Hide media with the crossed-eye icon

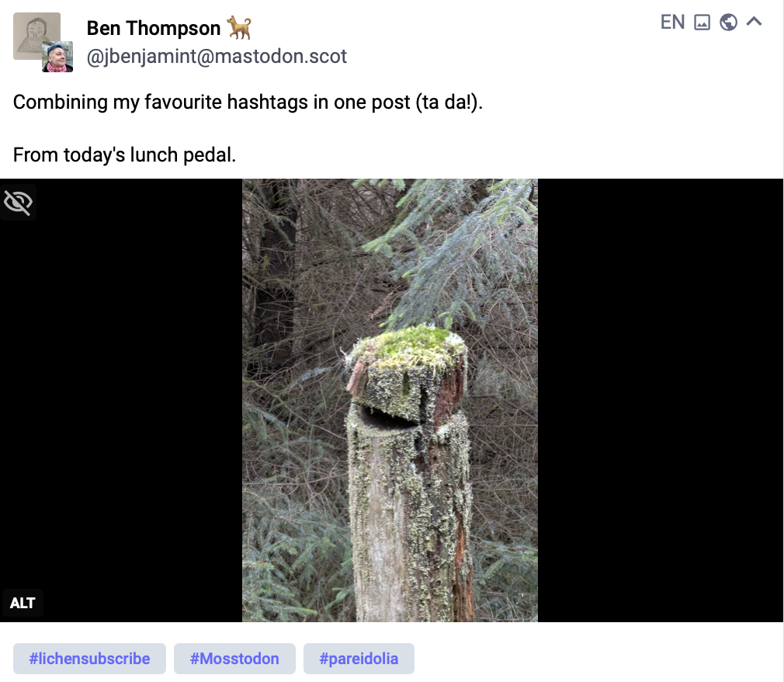[19, 202]
